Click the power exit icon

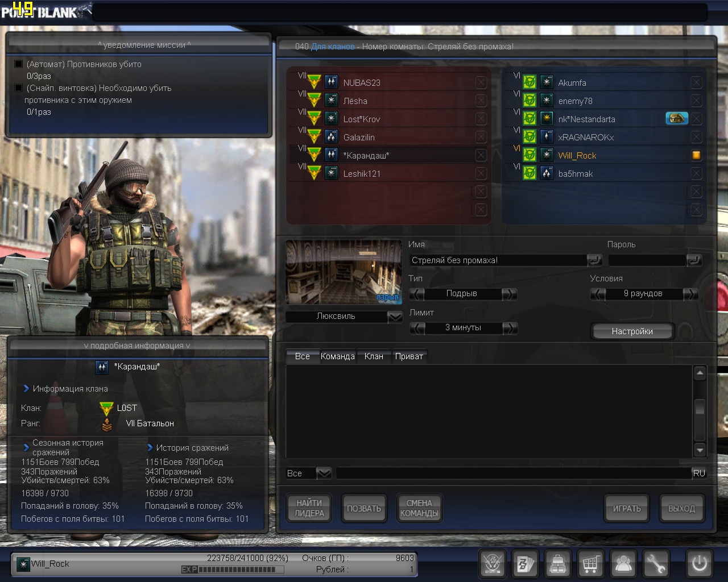[x=699, y=564]
